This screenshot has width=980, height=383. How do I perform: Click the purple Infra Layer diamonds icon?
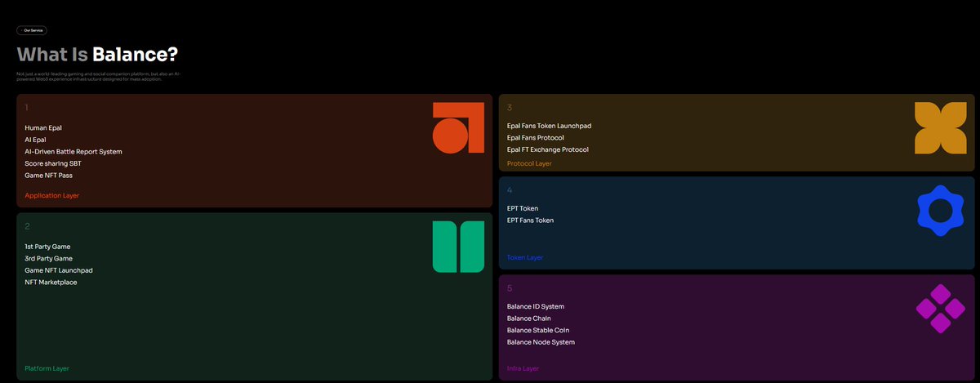[940, 308]
